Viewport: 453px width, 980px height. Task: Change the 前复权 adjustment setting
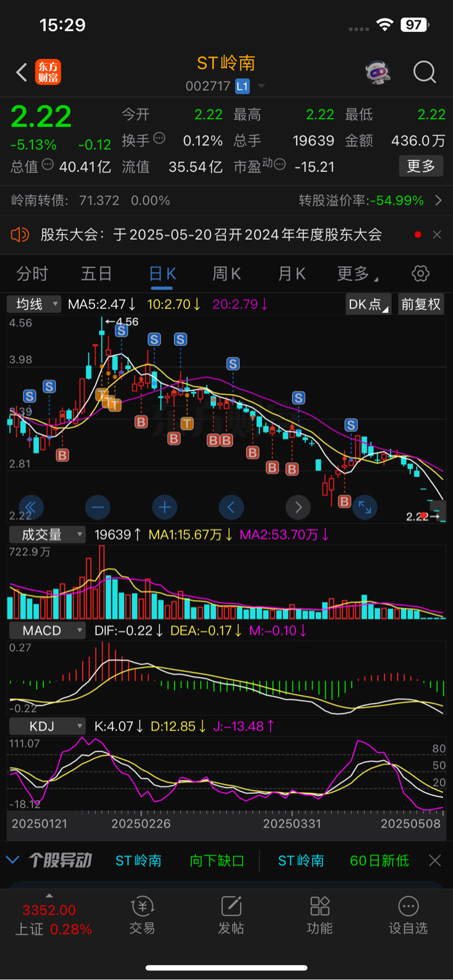click(x=421, y=304)
